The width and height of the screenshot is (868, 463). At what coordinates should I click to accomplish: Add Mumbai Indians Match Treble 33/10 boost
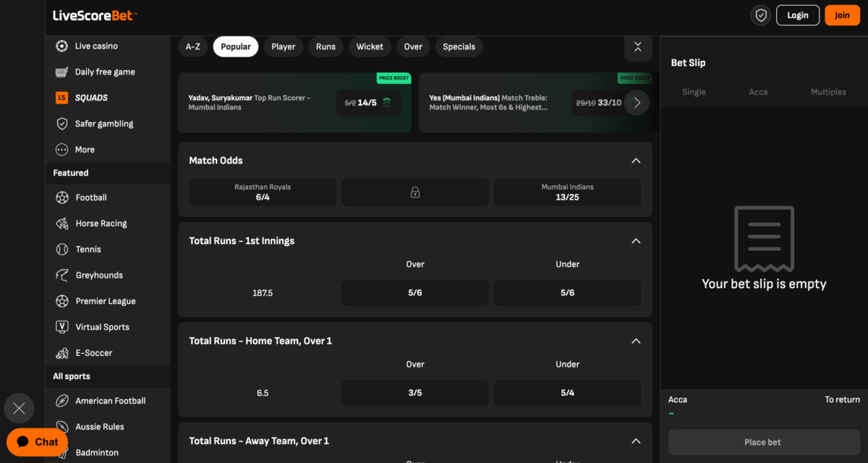[x=598, y=103]
